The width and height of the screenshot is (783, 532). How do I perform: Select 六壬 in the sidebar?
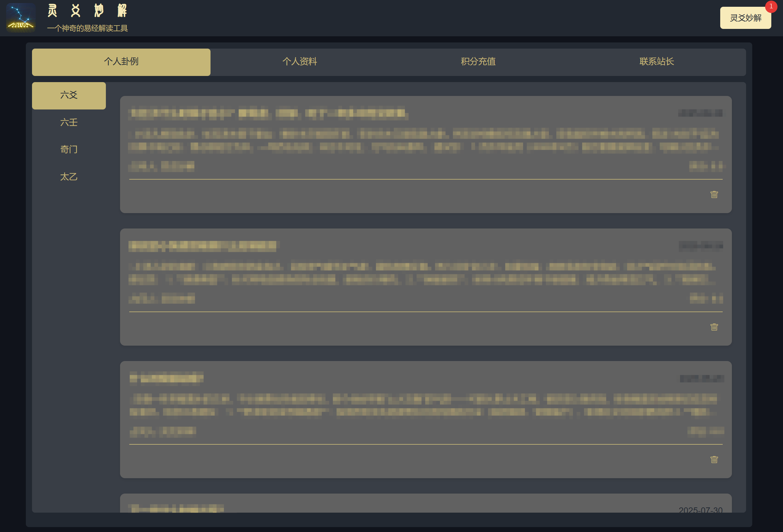[x=69, y=123]
